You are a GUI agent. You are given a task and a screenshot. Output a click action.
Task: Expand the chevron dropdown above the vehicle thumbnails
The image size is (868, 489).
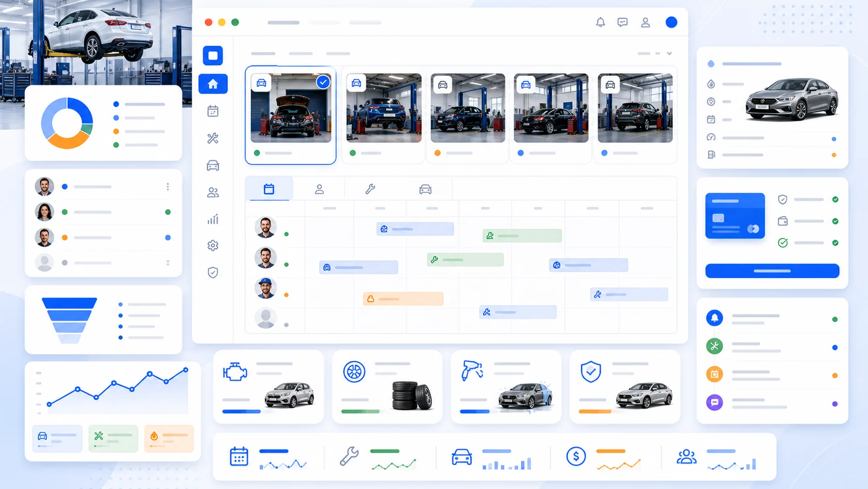[x=669, y=54]
